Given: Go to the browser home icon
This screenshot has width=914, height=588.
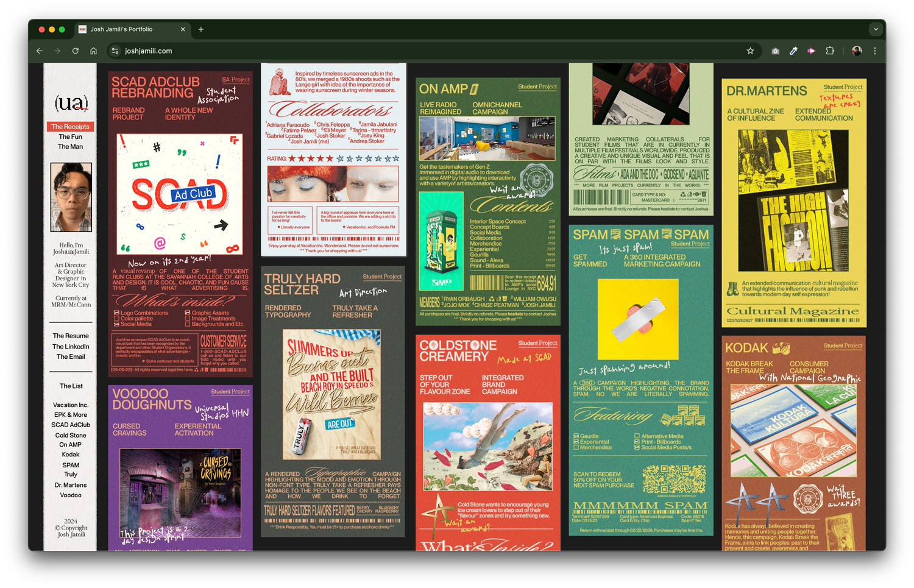Looking at the screenshot, I should pyautogui.click(x=93, y=51).
